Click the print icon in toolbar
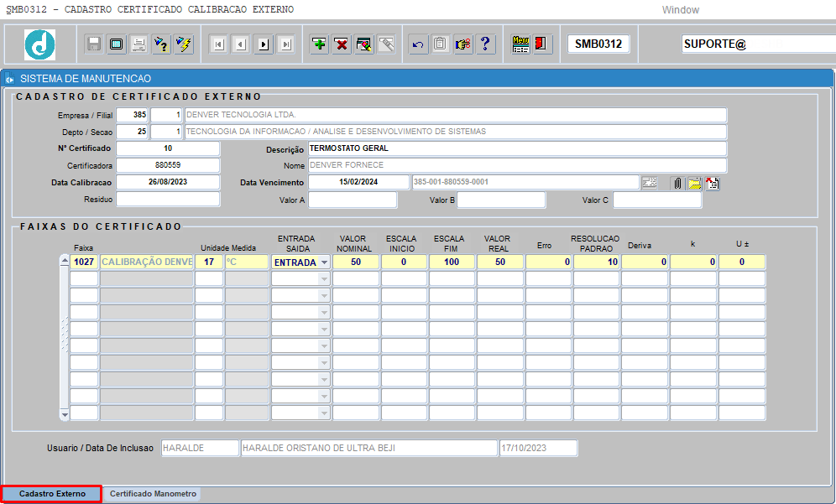Viewport: 836px width, 504px height. (138, 44)
